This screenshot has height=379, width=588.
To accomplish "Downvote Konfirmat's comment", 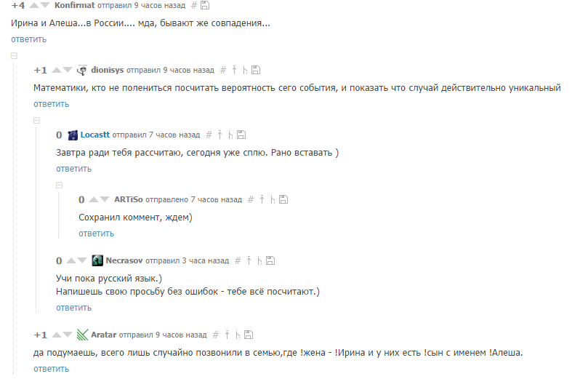I will [x=45, y=5].
